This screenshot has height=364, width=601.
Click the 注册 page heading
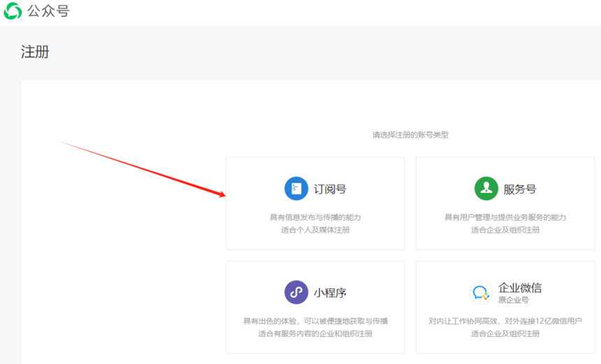coord(35,52)
